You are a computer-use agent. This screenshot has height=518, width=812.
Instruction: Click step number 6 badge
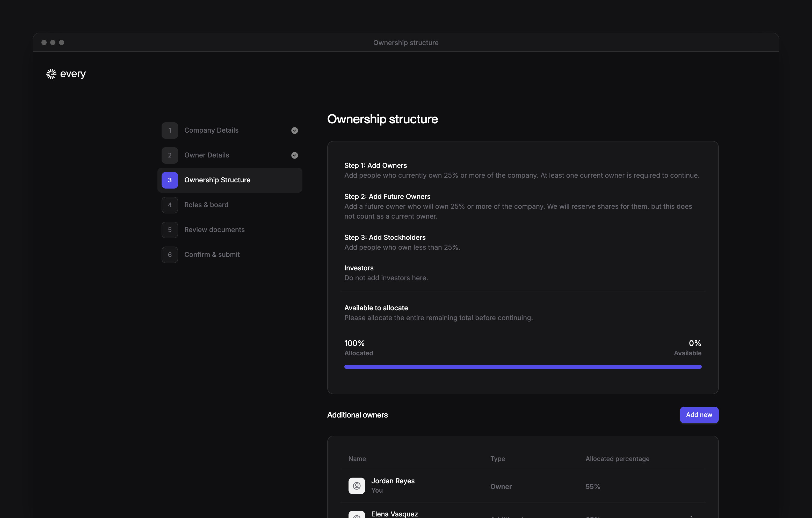[x=170, y=255]
